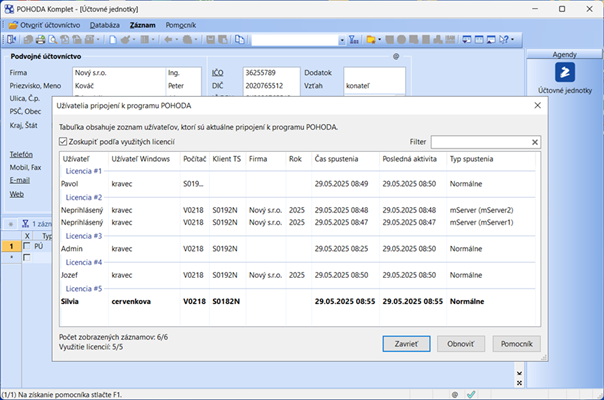Click the greyed floppy disk save icon
This screenshot has height=400, width=604.
(x=211, y=39)
